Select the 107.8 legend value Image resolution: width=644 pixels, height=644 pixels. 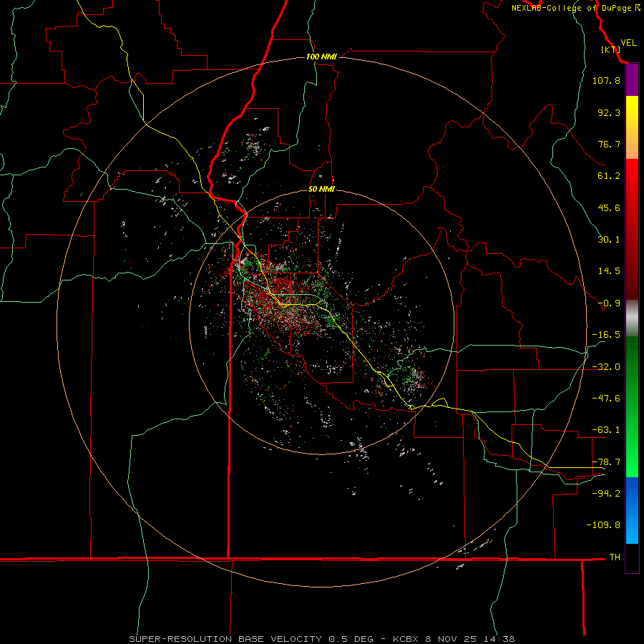pos(606,80)
